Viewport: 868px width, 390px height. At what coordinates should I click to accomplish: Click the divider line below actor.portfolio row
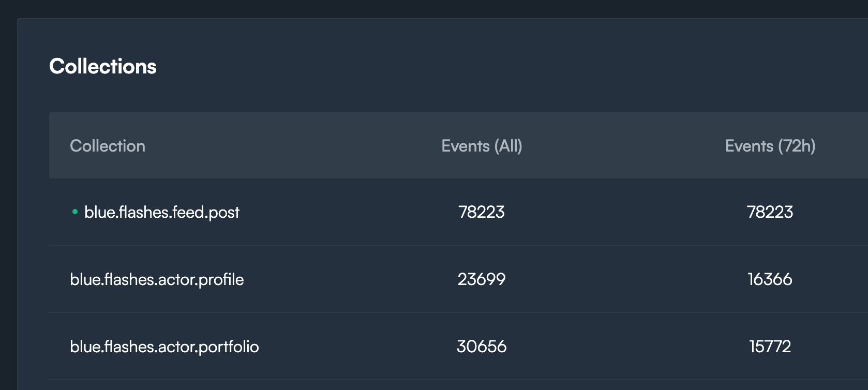pyautogui.click(x=362, y=380)
